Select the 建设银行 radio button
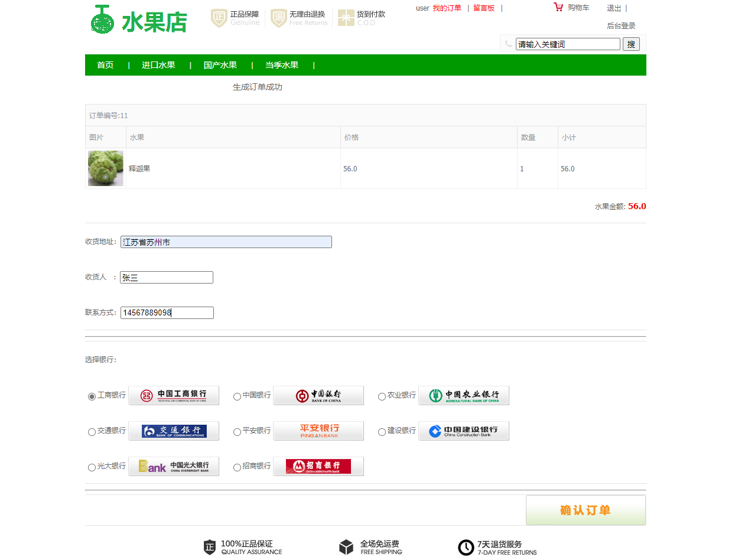The width and height of the screenshot is (748, 560). coord(382,432)
